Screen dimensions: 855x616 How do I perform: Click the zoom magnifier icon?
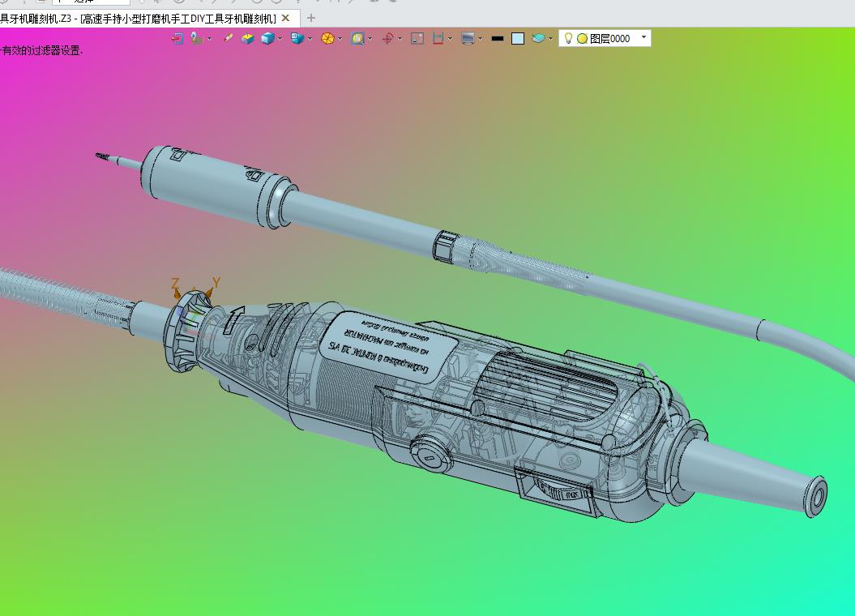point(357,39)
